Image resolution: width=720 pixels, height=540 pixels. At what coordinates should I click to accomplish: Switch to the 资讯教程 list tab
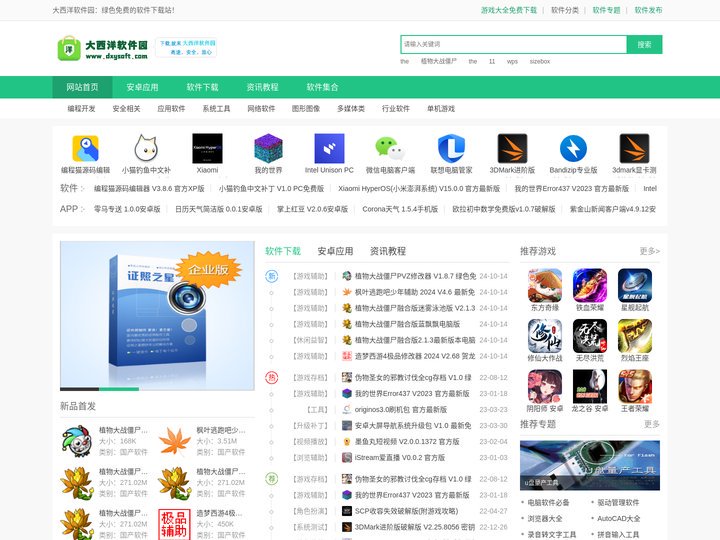[x=388, y=251]
